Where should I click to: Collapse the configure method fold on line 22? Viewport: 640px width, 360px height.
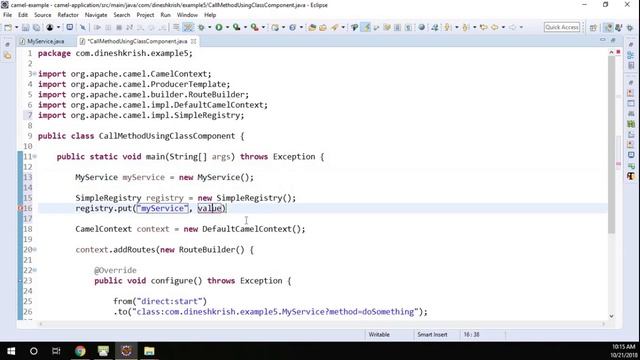tap(34, 270)
